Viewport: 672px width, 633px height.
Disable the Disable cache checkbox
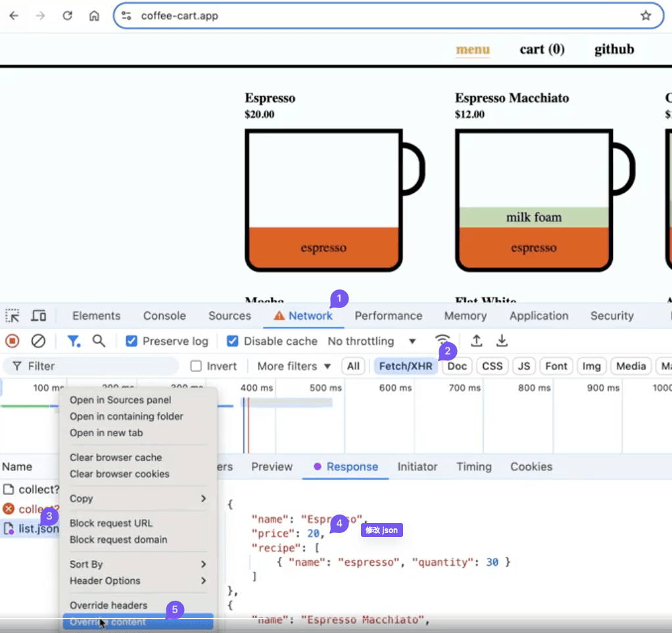233,341
